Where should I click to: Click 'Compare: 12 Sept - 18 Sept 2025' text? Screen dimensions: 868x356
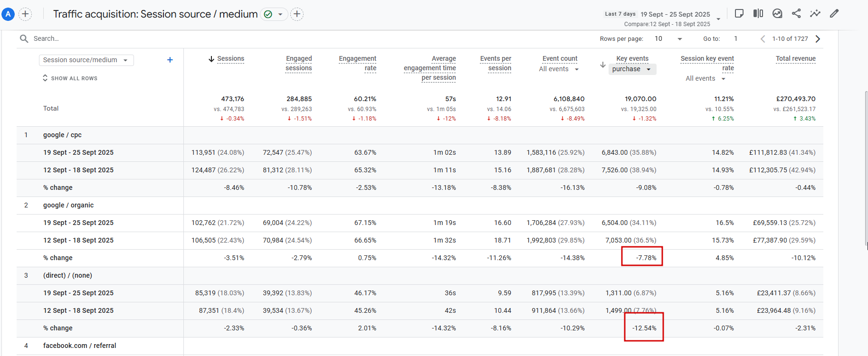pos(667,24)
